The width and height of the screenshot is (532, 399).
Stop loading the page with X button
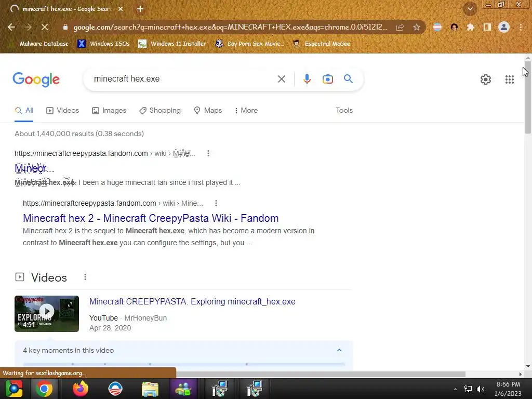(45, 27)
